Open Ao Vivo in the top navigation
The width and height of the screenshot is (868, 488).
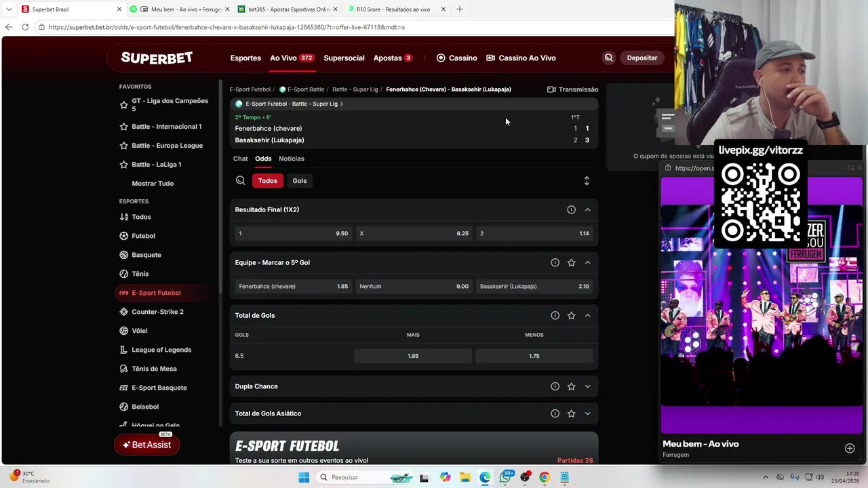tap(292, 58)
